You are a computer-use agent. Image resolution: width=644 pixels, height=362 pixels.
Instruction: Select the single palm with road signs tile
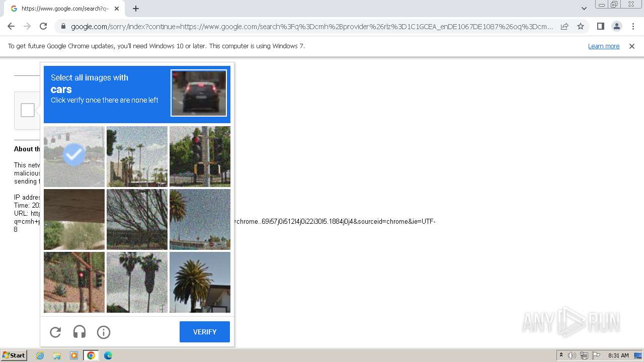coord(200,219)
